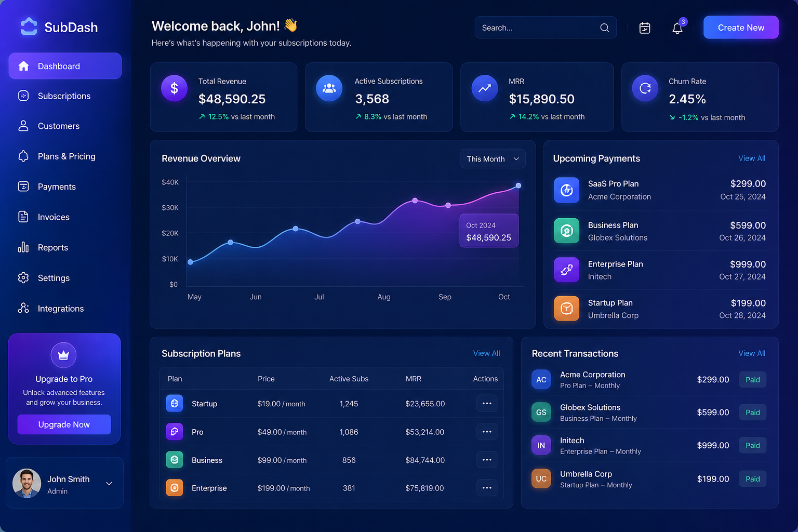Select the Customers icon in sidebar
Image resolution: width=798 pixels, height=532 pixels.
coord(23,126)
